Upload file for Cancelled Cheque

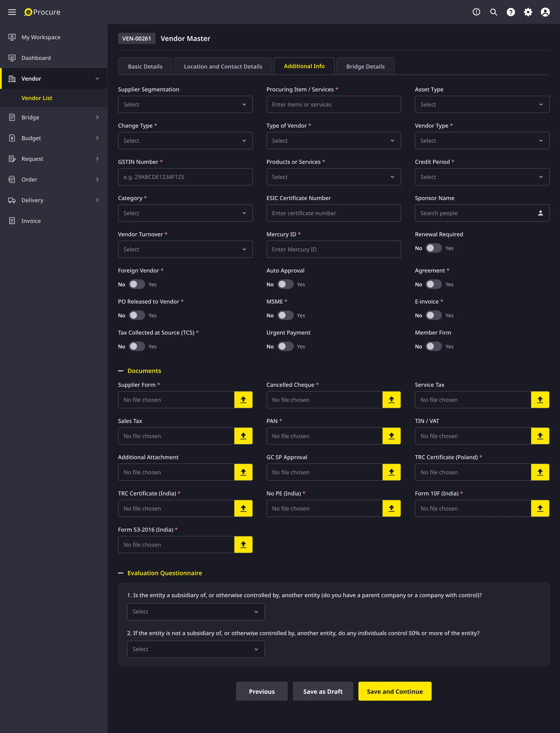(x=391, y=400)
